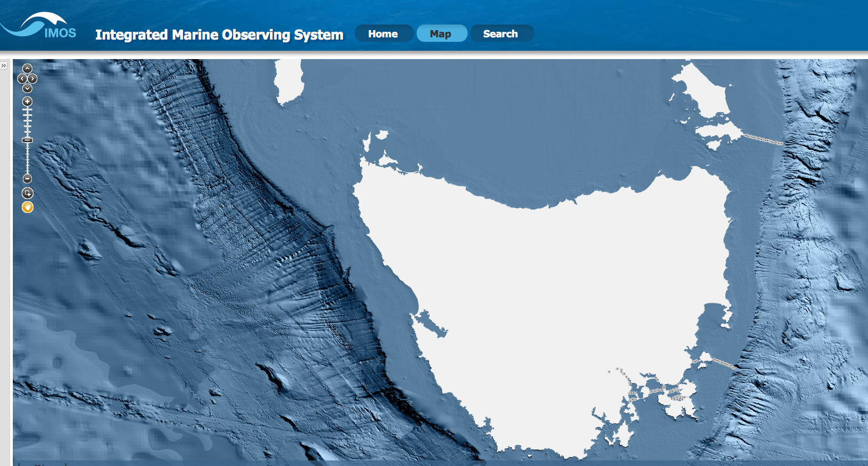Click the Home navigation button

(x=384, y=33)
